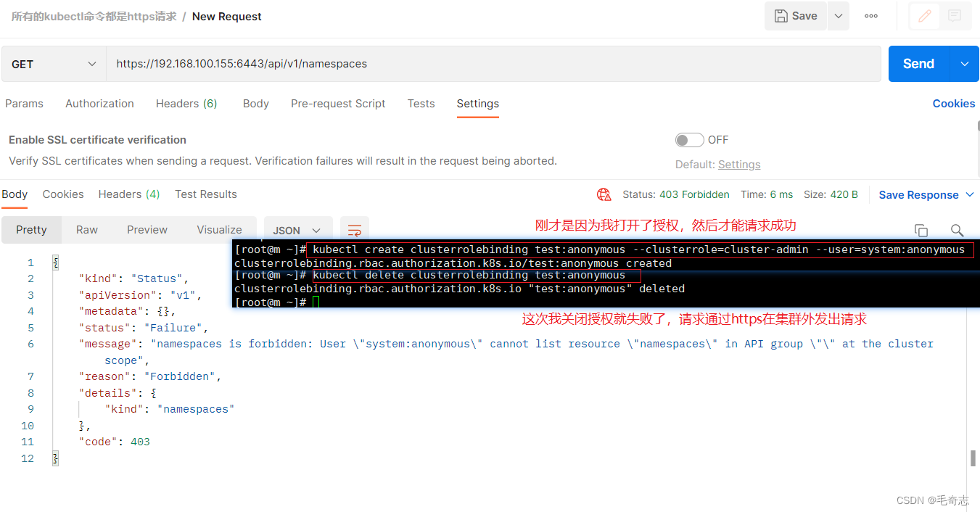
Task: Click the pencil edit icon
Action: pyautogui.click(x=925, y=16)
